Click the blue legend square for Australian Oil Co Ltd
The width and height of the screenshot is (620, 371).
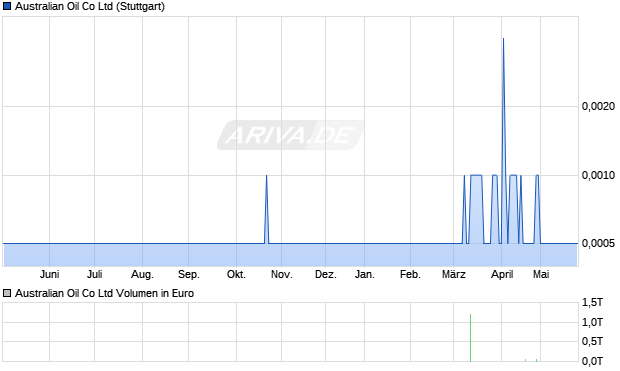tap(7, 6)
